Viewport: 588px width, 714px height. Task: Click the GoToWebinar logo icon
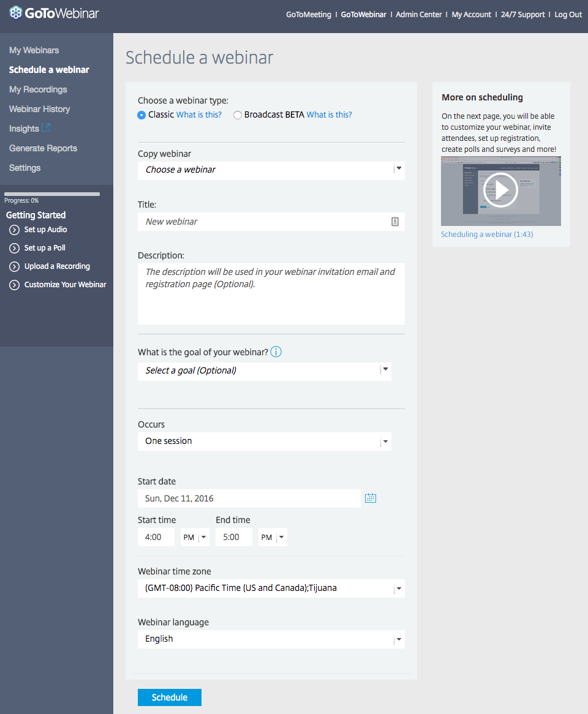coord(16,13)
